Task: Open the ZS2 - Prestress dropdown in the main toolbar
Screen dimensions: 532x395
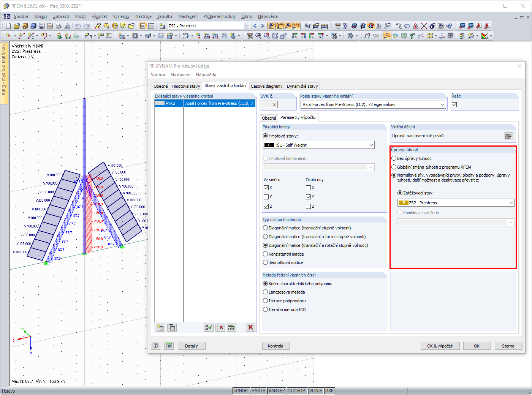Action: [x=246, y=26]
